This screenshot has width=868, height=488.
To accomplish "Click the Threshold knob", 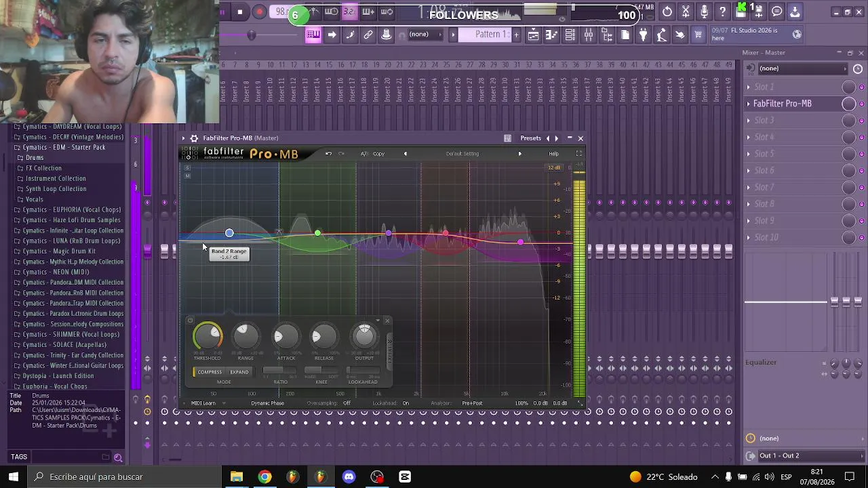I will pyautogui.click(x=208, y=335).
